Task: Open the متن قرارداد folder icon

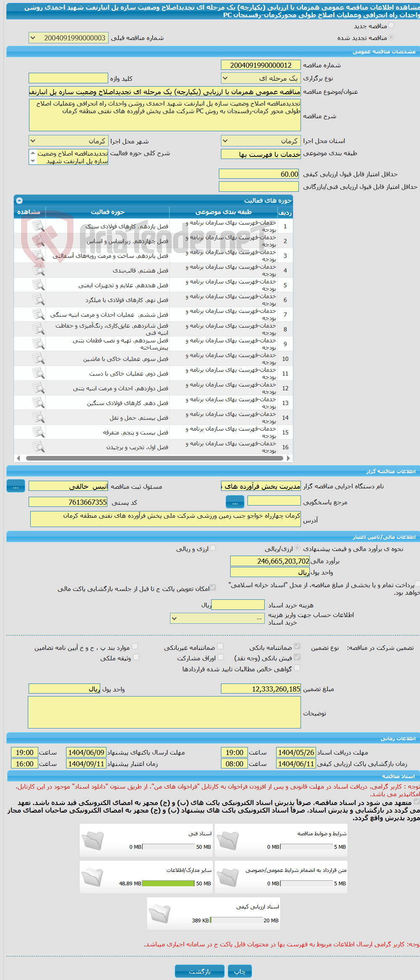Action: click(x=228, y=877)
